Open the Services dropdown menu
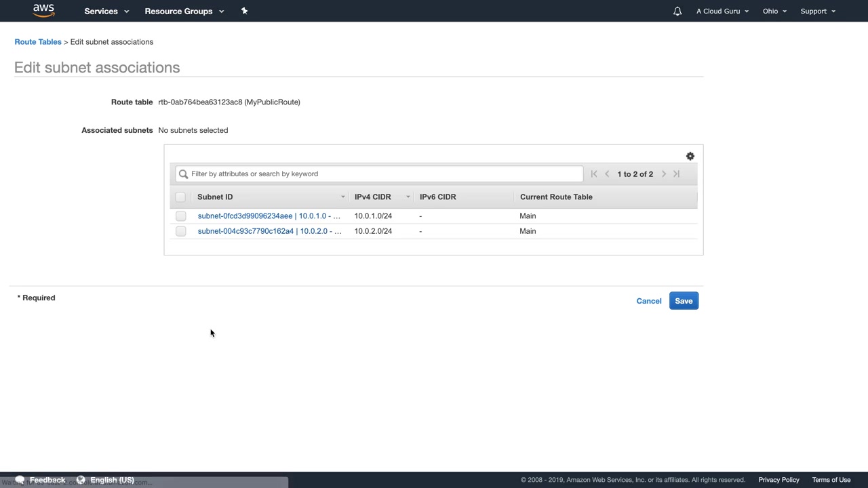This screenshot has height=488, width=868. (106, 11)
